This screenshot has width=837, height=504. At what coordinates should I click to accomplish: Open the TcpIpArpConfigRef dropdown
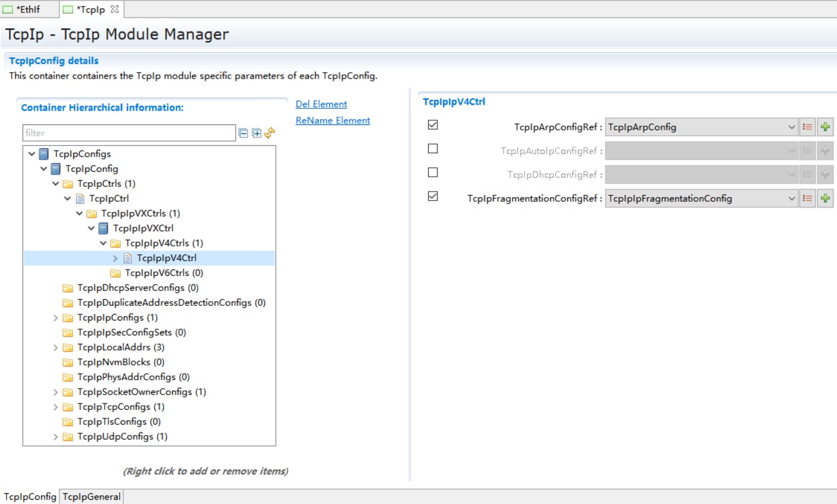point(791,127)
